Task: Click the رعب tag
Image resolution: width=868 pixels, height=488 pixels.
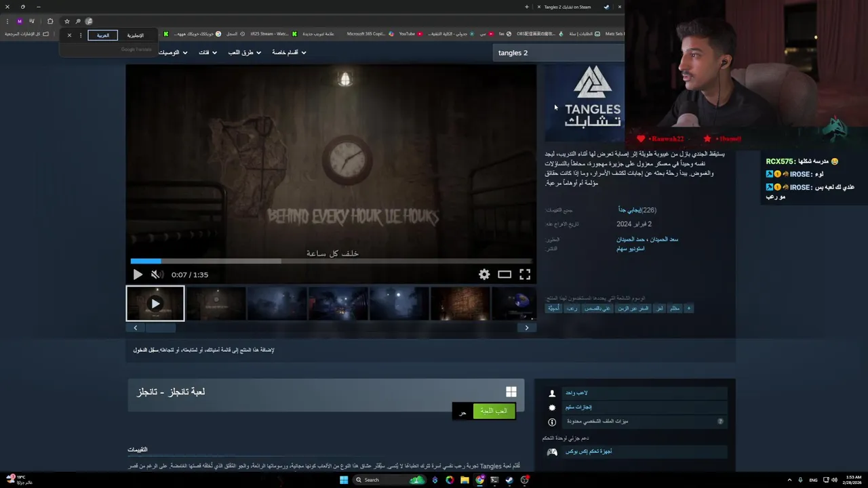Action: point(572,308)
